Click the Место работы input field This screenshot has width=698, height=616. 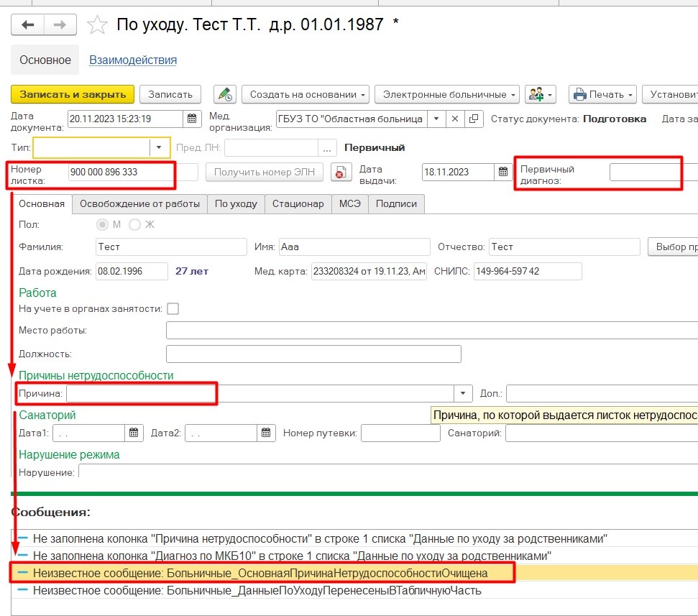coord(431,330)
